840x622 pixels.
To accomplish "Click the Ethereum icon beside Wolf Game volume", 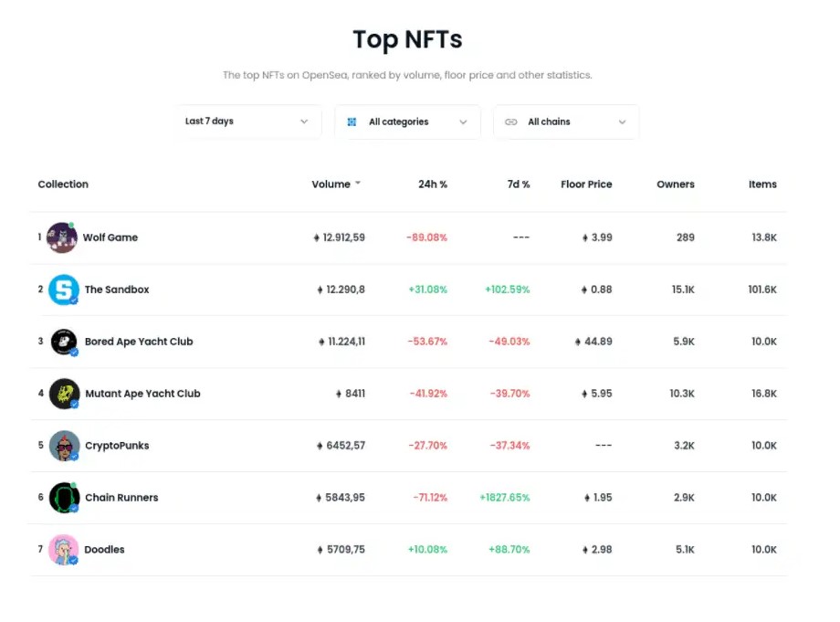I will 315,237.
